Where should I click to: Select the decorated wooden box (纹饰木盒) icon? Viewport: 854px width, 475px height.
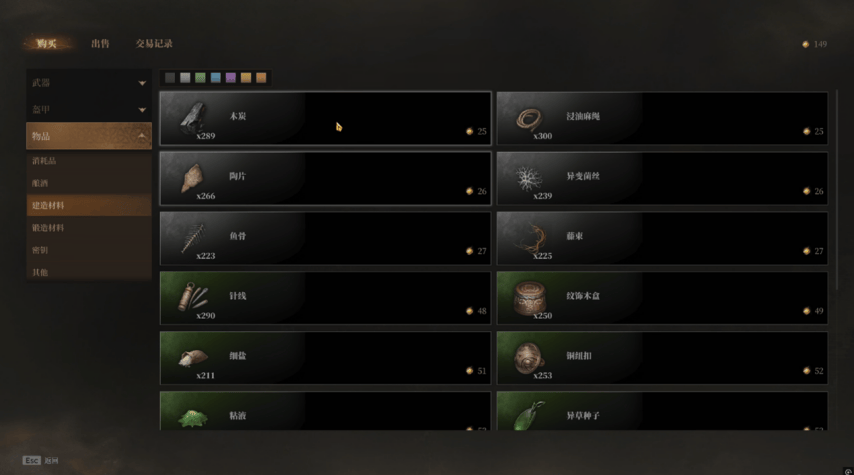coord(529,297)
